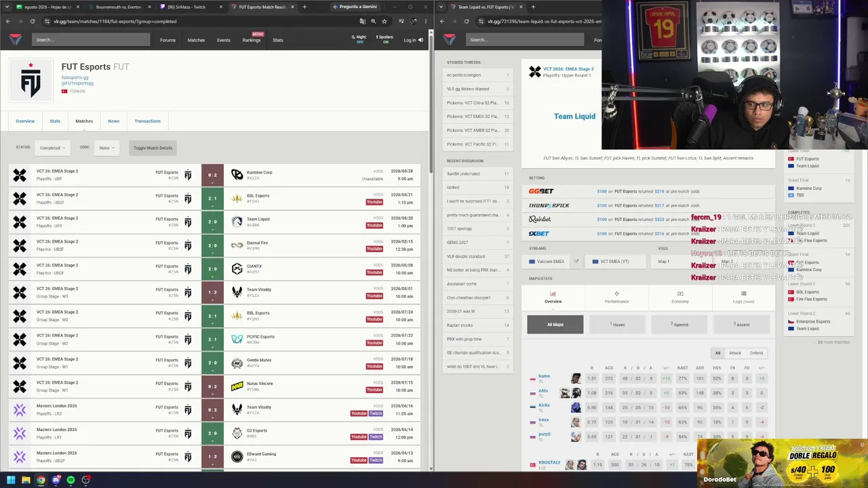Open the Team Liquid team link in match header
The width and height of the screenshot is (868, 488).
574,117
